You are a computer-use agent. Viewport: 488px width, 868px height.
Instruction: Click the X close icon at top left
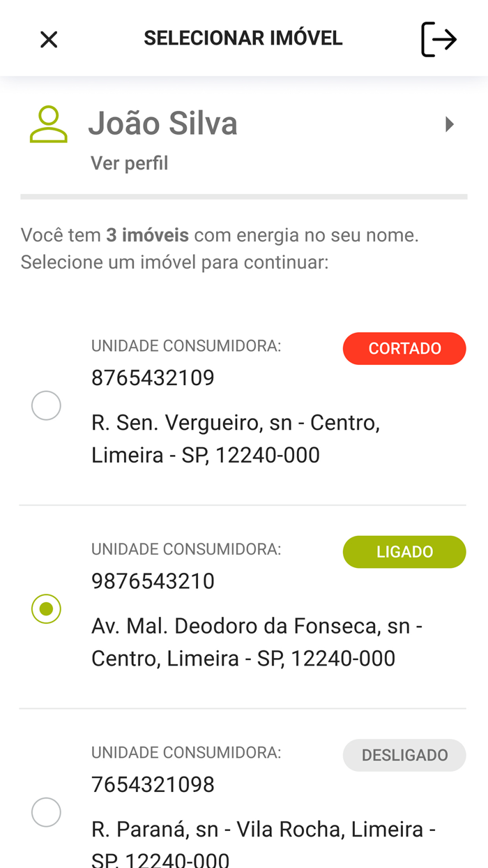48,39
